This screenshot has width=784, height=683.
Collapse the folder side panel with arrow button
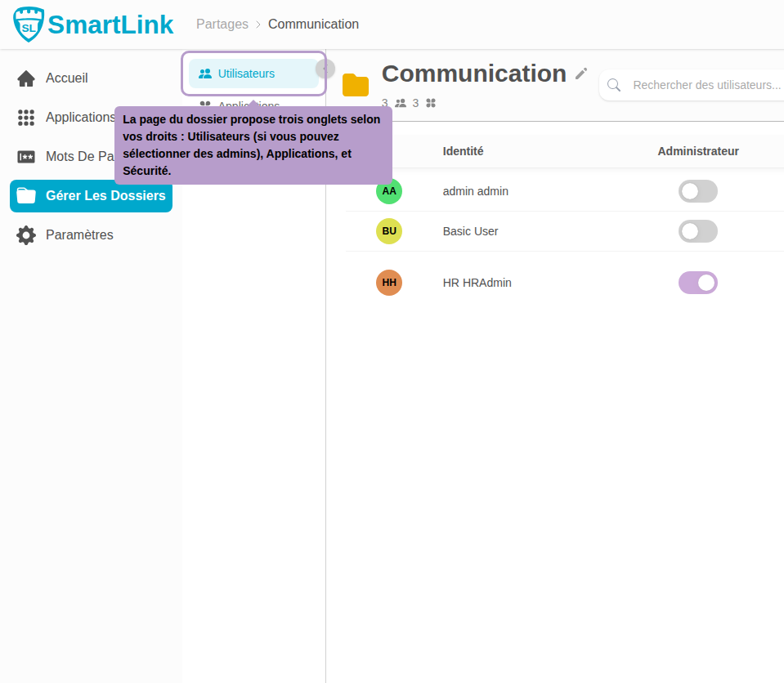click(325, 69)
